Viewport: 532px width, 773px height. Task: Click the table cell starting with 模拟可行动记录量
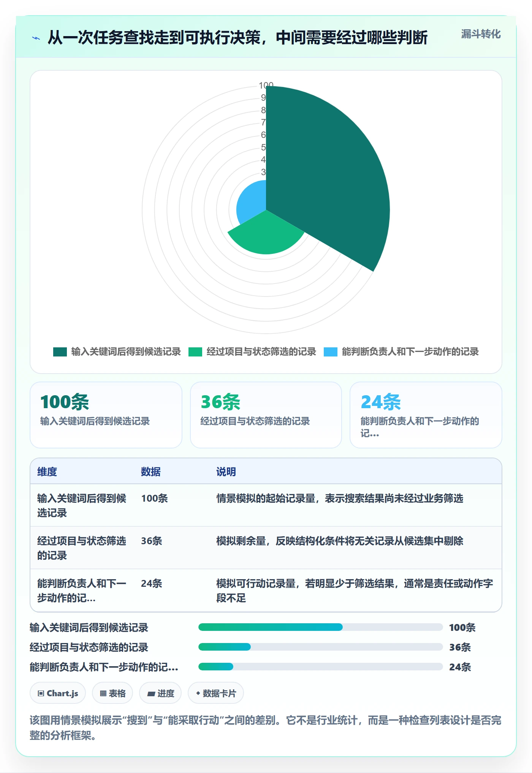pyautogui.click(x=355, y=591)
